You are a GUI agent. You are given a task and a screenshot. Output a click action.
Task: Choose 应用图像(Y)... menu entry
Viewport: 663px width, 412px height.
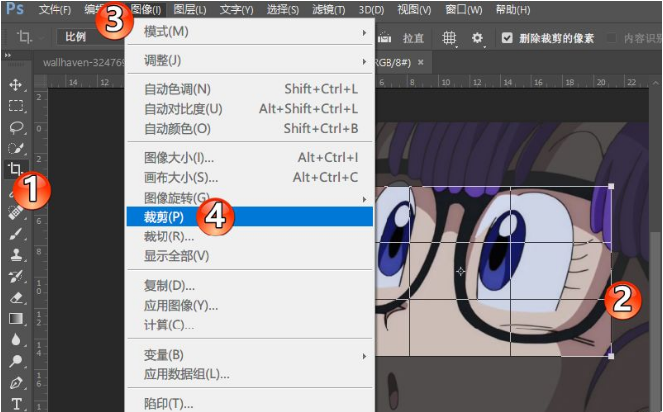pyautogui.click(x=250, y=305)
